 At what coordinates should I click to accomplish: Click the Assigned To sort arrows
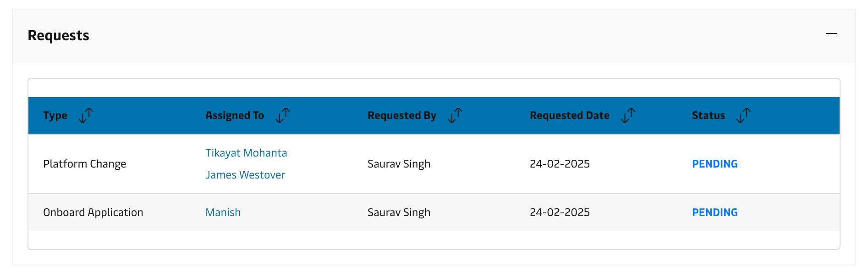(x=283, y=115)
